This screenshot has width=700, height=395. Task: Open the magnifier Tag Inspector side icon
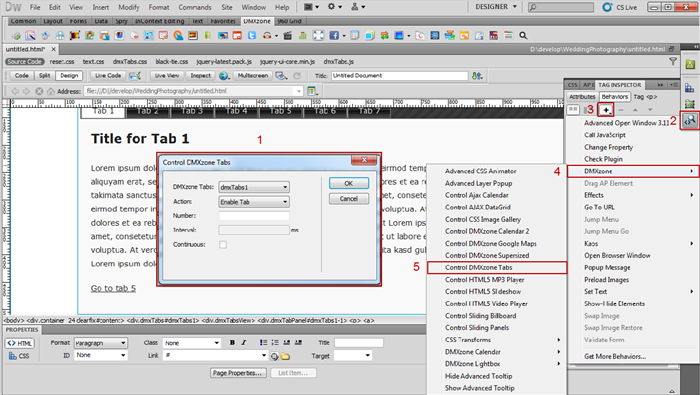(690, 120)
